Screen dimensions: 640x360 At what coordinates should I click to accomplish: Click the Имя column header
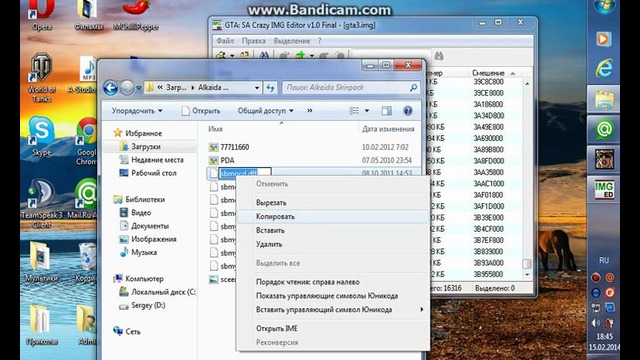click(x=216, y=129)
